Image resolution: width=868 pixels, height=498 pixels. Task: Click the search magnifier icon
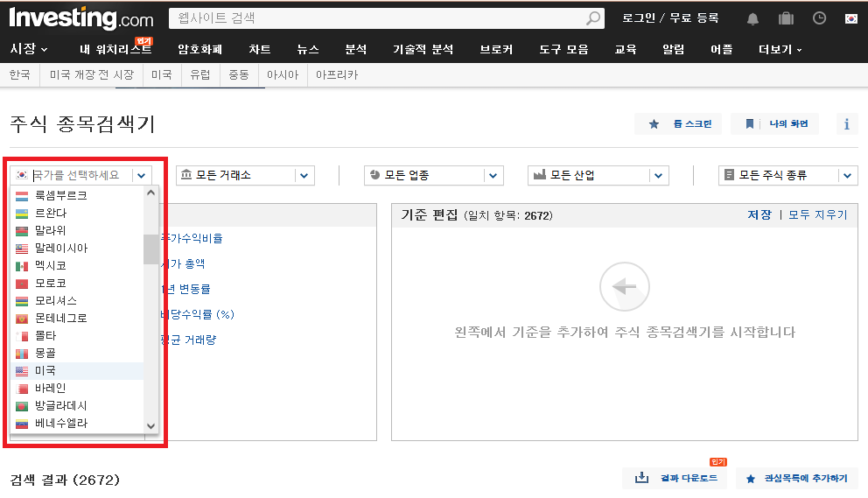(x=593, y=18)
